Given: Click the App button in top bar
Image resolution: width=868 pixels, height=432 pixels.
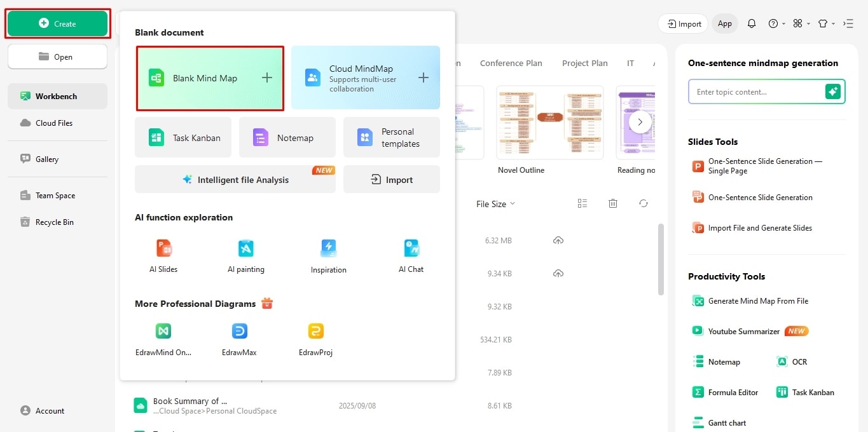Looking at the screenshot, I should 725,24.
